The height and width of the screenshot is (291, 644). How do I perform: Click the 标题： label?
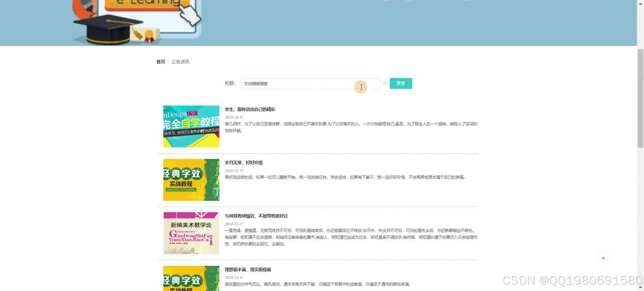(230, 83)
